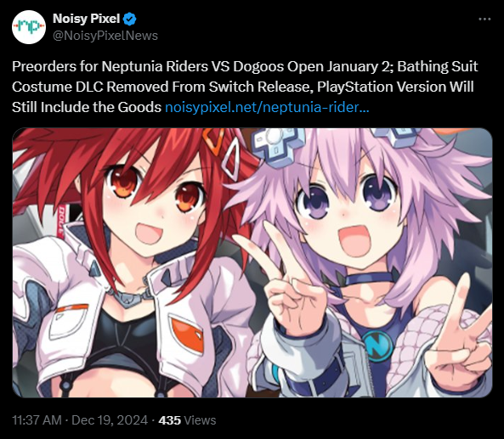
Task: Click the Noisy Pixel display name
Action: click(x=86, y=19)
